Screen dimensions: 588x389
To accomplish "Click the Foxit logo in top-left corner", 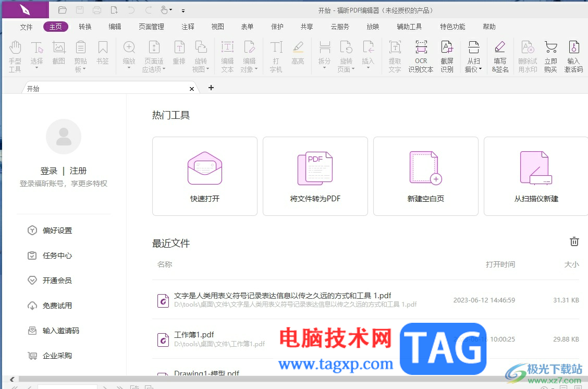I will coord(25,10).
